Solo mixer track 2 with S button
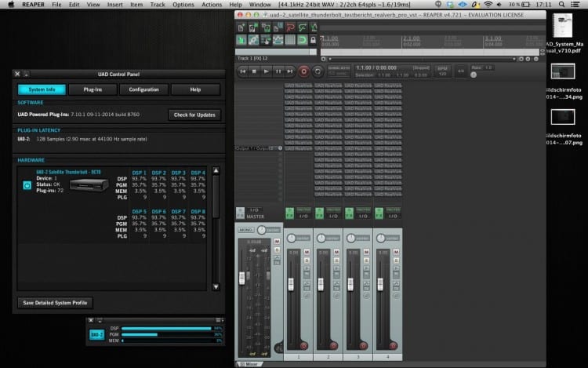Screen dimensions: 588x368 (336, 261)
